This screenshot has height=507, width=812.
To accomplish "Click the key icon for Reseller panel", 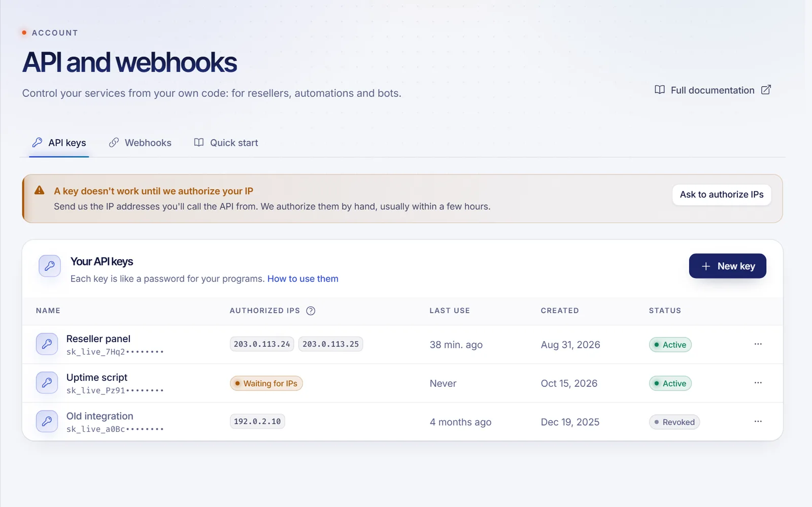I will pos(47,344).
